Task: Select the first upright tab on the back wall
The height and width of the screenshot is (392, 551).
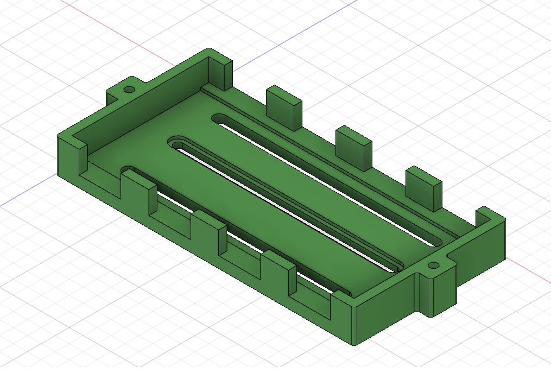Action: tap(284, 108)
